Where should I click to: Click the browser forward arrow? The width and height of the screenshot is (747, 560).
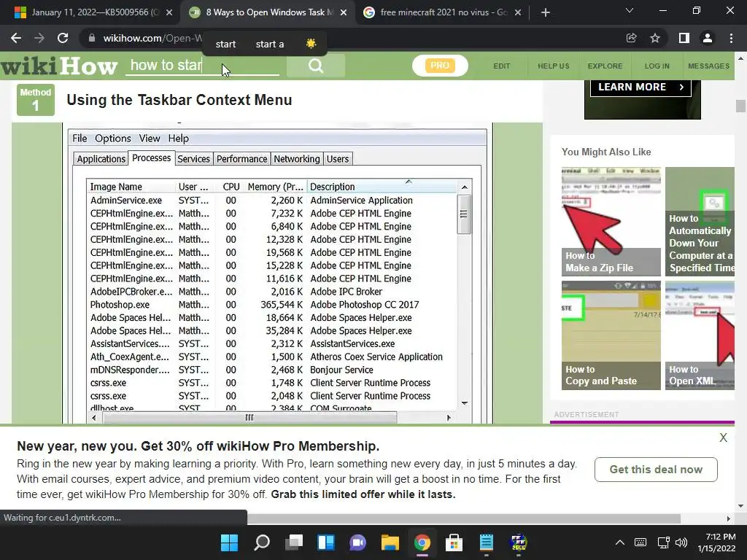pyautogui.click(x=39, y=38)
